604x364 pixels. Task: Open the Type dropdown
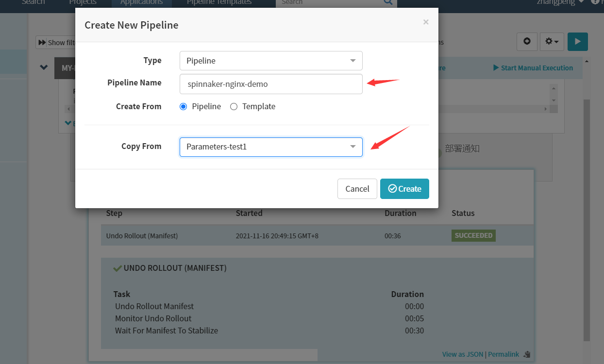[x=271, y=61]
